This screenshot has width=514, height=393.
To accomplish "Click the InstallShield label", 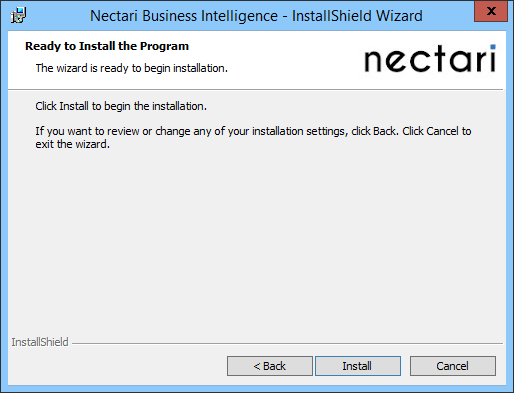I will 40,342.
